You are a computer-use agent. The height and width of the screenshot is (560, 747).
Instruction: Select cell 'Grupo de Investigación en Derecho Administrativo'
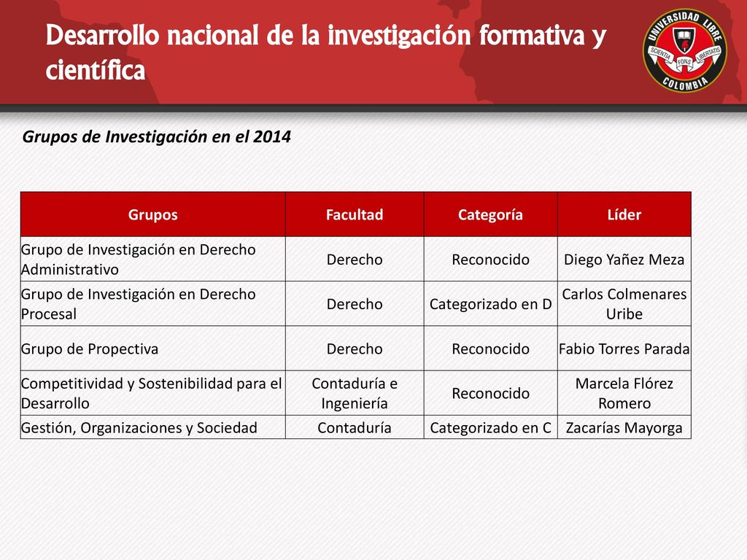[153, 259]
